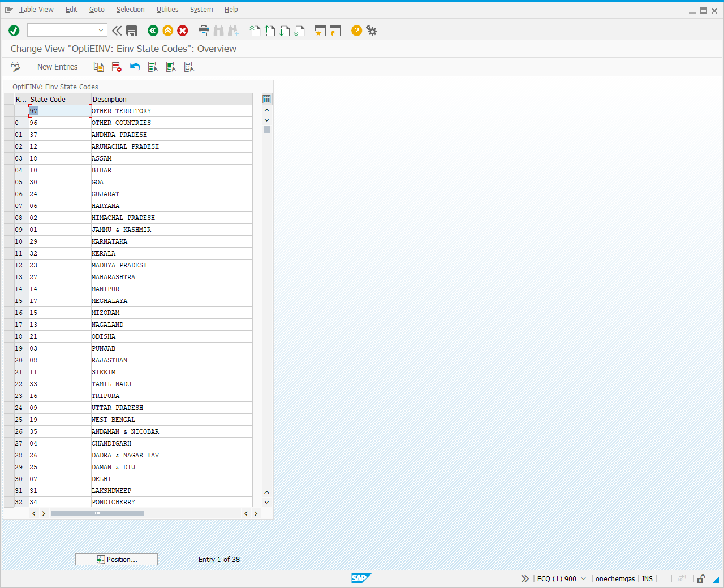The width and height of the screenshot is (724, 588).
Task: Click the Print icon
Action: click(204, 31)
